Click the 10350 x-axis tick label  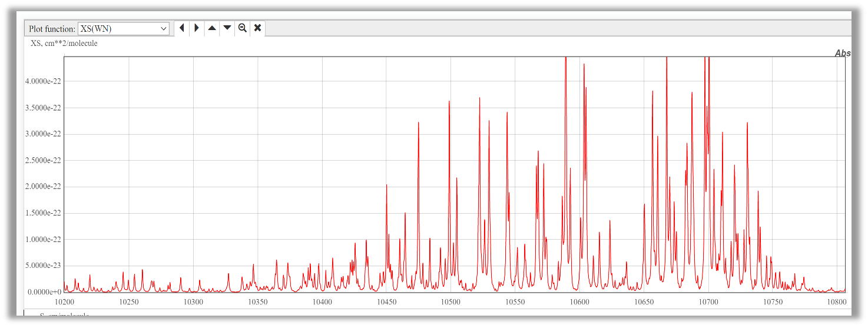[257, 302]
